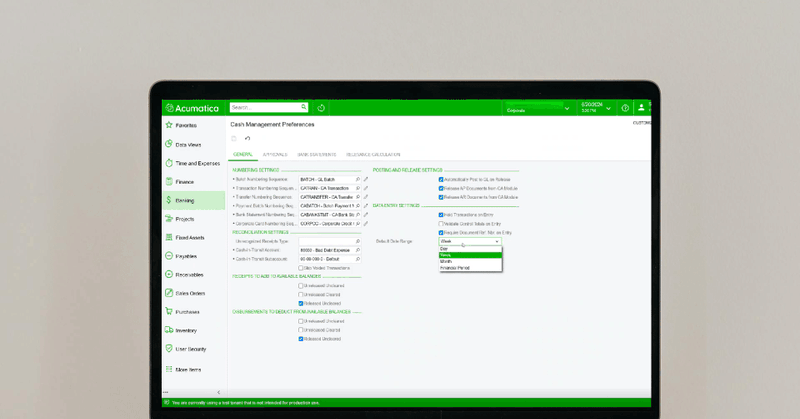The height and width of the screenshot is (419, 800).
Task: Click pencil edit icon for Transaction Numbering Sequence
Action: [x=366, y=188]
